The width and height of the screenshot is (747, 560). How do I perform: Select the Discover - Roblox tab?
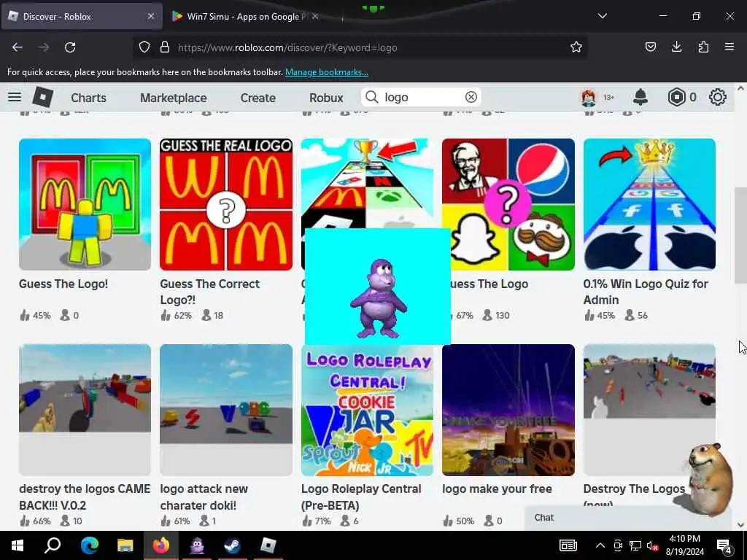tap(82, 16)
